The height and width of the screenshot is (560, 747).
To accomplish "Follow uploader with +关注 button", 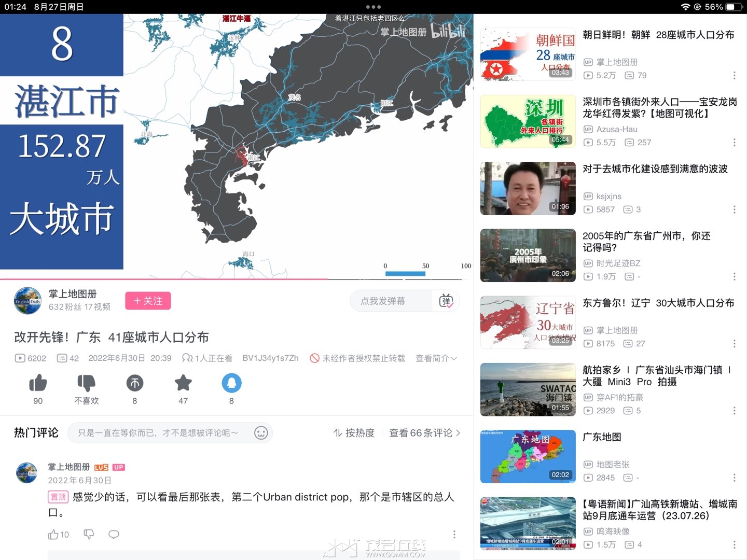I will click(x=148, y=301).
